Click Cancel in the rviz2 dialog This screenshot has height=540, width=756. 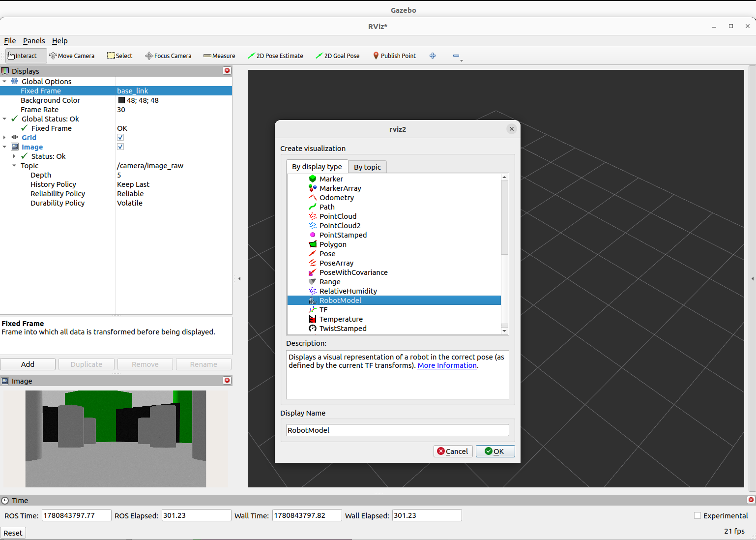point(453,451)
